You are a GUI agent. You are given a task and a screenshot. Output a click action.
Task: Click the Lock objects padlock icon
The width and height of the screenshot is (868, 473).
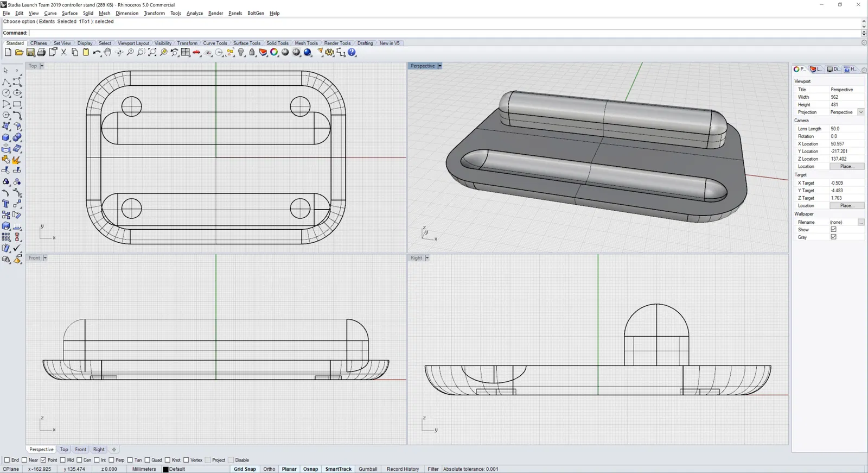point(252,53)
